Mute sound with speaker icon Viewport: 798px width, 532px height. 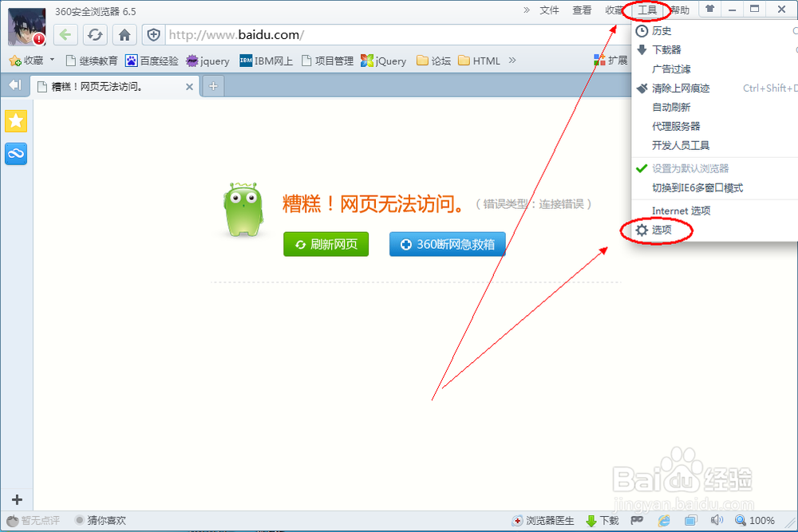coord(717,520)
